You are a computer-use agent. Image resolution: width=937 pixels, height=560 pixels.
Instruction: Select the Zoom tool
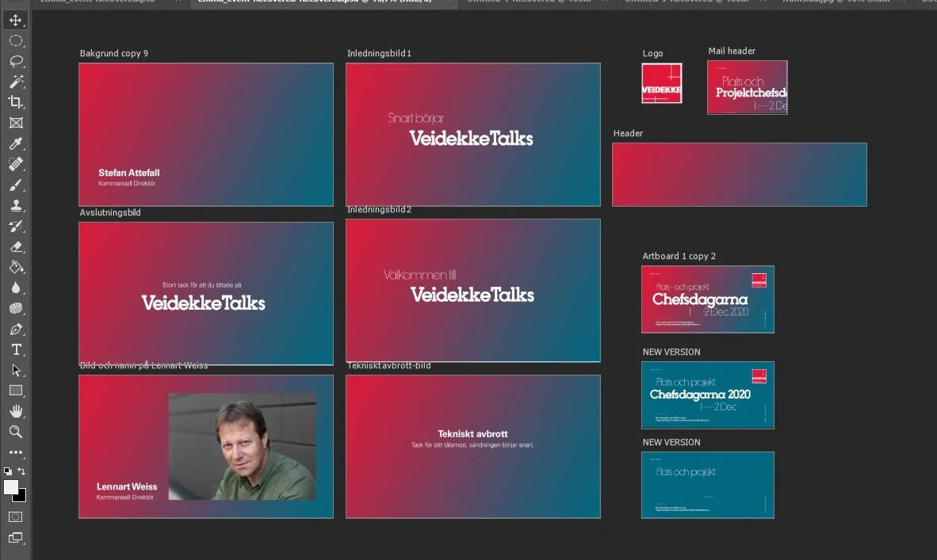(16, 432)
